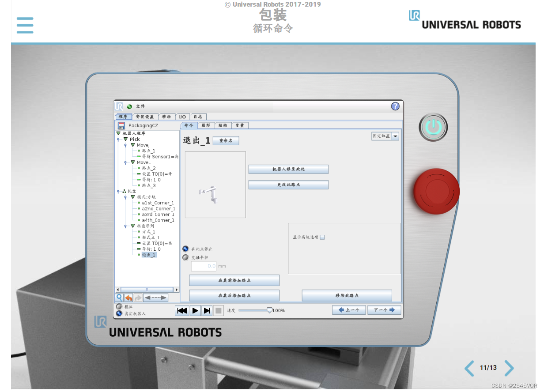This screenshot has height=392, width=544.
Task: Collapse the MoveL node triangle
Action: point(132,162)
